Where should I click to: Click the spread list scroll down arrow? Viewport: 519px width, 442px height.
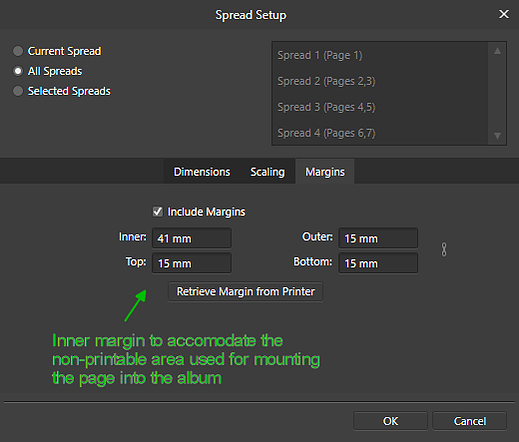coord(497,136)
